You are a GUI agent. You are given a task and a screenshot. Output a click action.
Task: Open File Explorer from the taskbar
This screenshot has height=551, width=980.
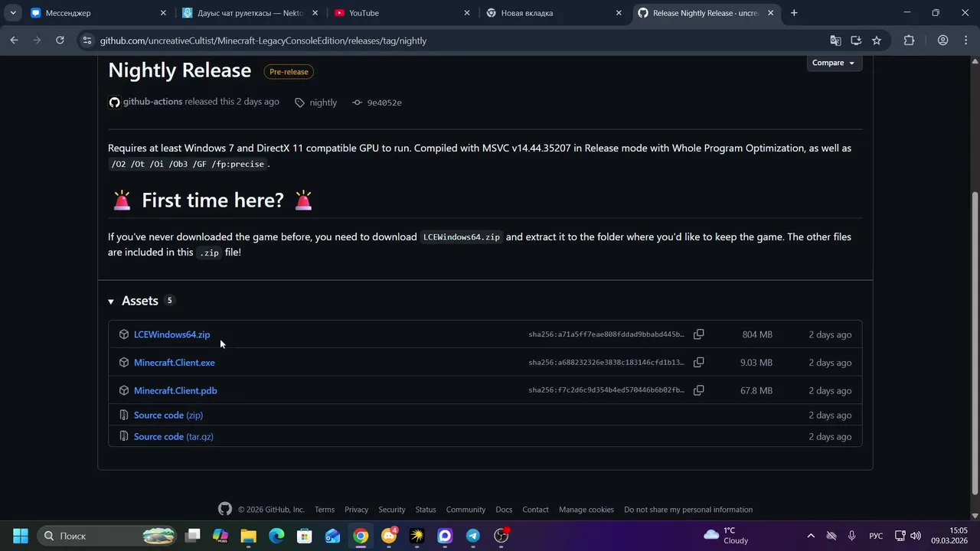[248, 536]
